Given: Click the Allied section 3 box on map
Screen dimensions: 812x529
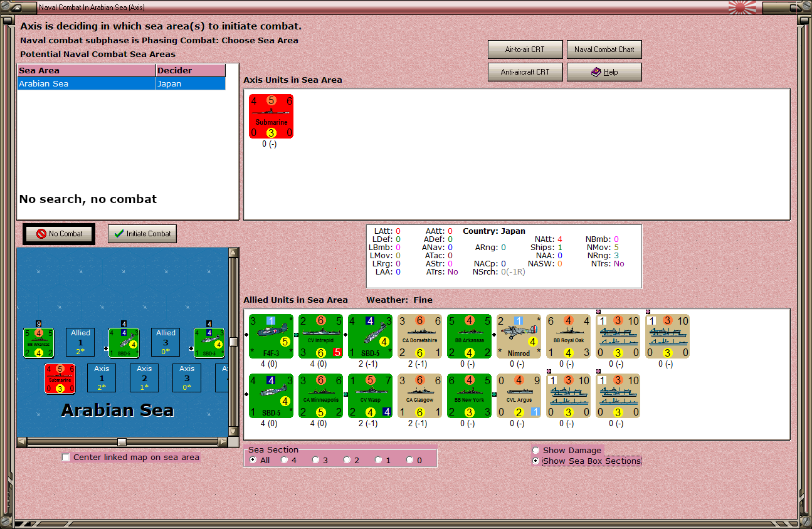Looking at the screenshot, I should pos(166,342).
